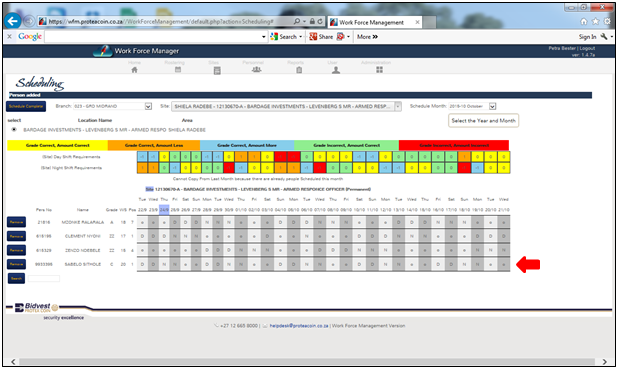This screenshot has width=617, height=369.
Task: Open the Branch dropdown
Action: click(148, 106)
